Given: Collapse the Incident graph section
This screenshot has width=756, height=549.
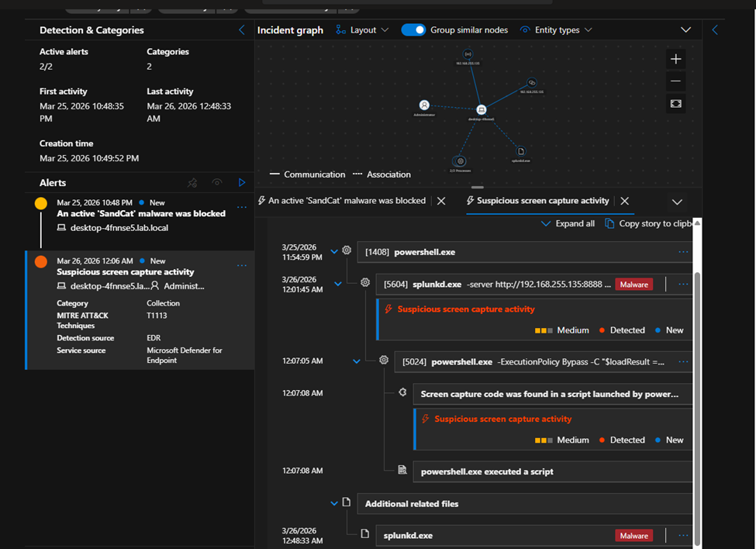Looking at the screenshot, I should point(685,30).
